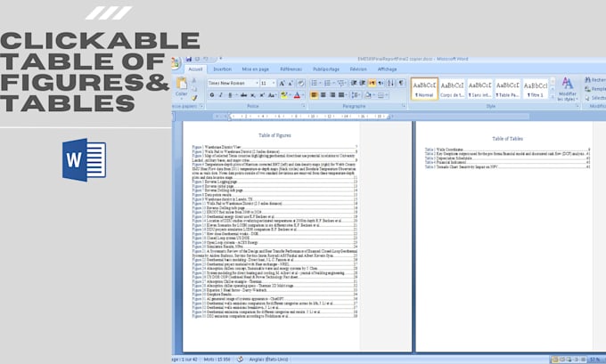Open the Publipostage tab

click(x=326, y=69)
